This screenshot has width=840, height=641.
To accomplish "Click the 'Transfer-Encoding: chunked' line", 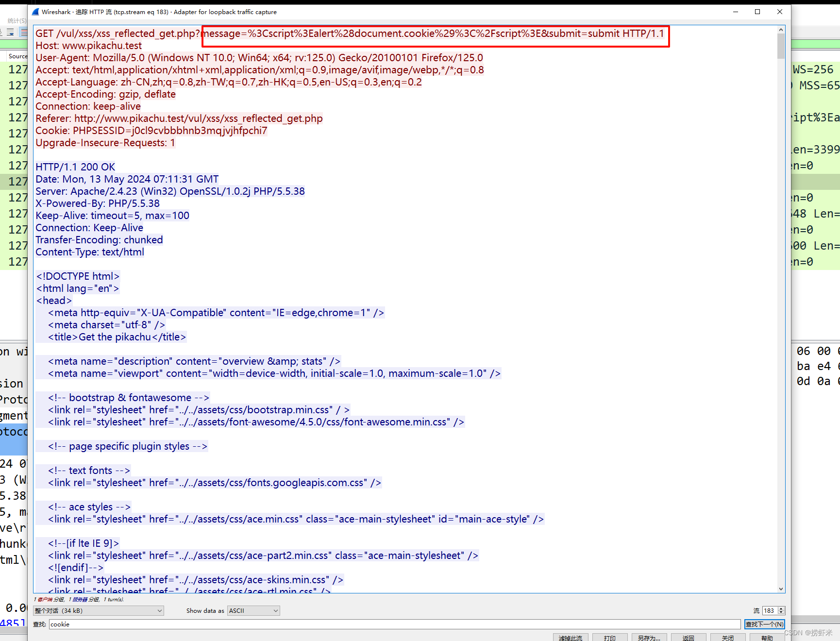I will point(99,240).
